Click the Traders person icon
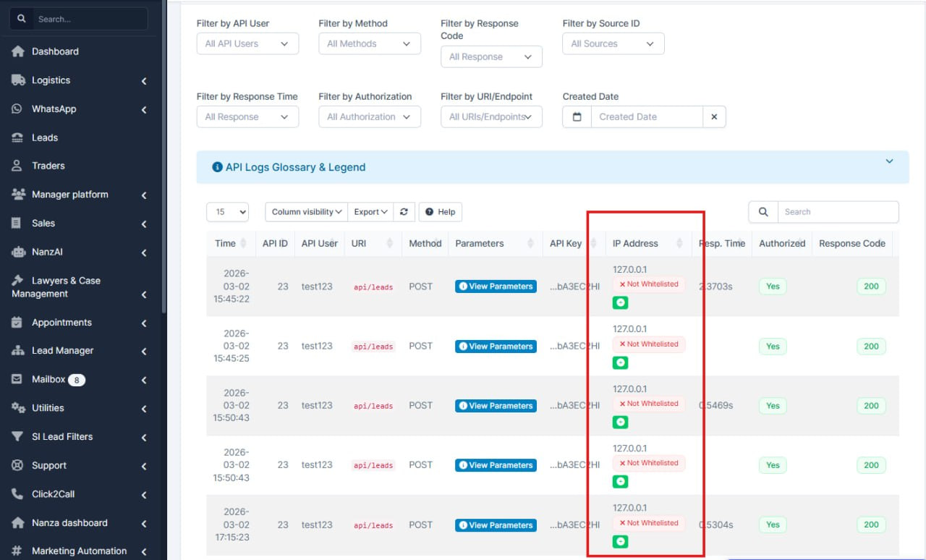Image resolution: width=926 pixels, height=560 pixels. coord(17,166)
